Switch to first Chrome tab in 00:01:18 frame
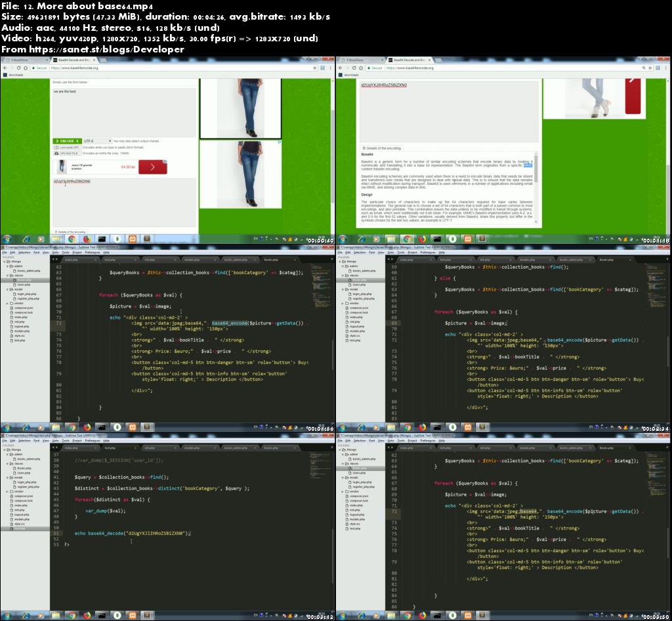The height and width of the screenshot is (621, 672). (x=360, y=60)
